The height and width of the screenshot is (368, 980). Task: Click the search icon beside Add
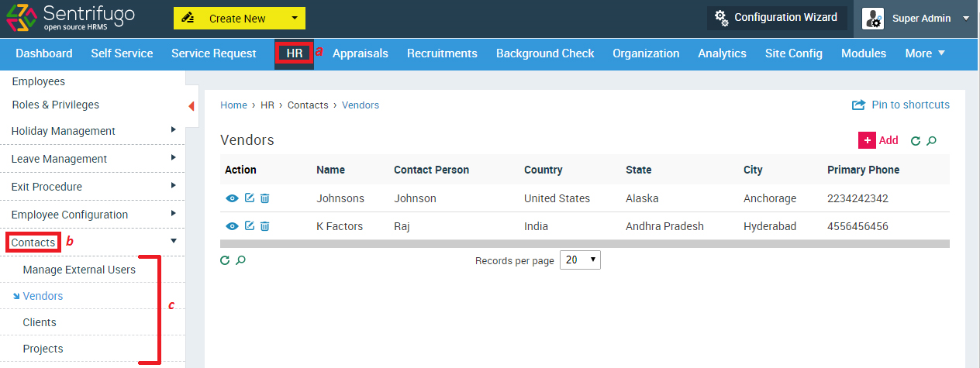[x=932, y=141]
